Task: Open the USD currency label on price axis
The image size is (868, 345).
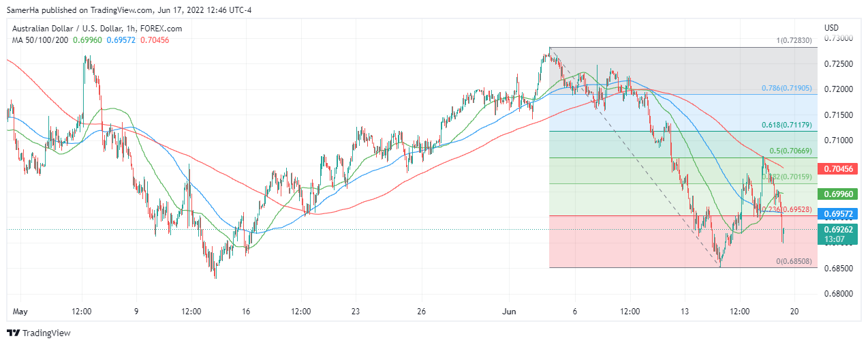Action: [831, 28]
